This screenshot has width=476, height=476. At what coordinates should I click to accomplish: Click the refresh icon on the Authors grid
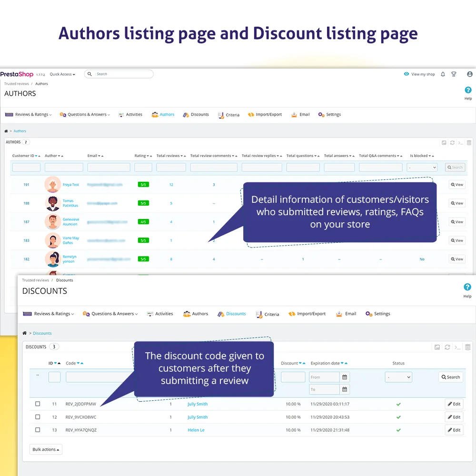[x=452, y=142]
